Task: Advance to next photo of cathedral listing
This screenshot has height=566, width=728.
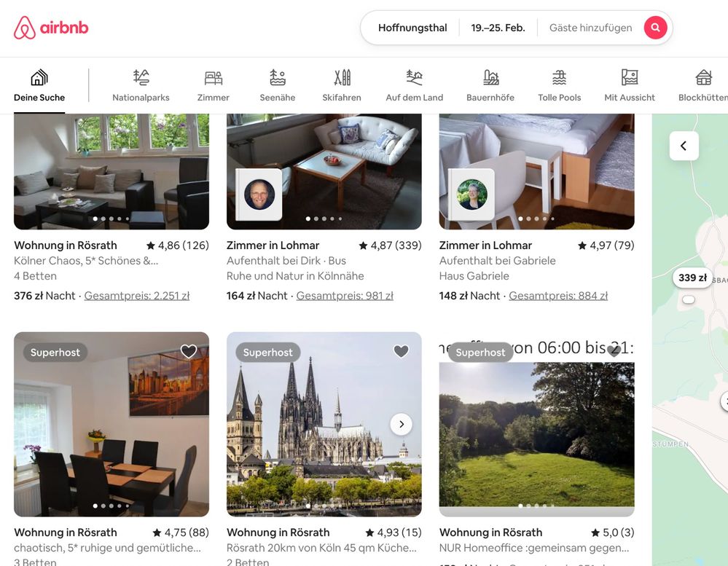Action: click(401, 424)
